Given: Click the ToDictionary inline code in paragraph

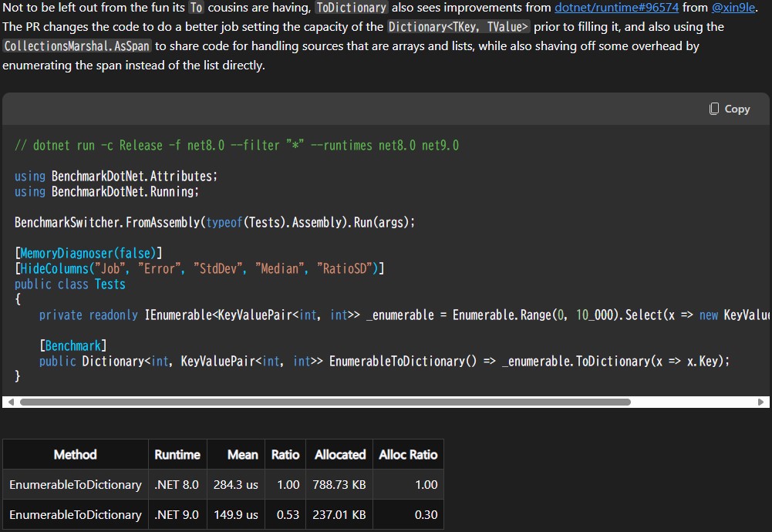Looking at the screenshot, I should (x=352, y=8).
